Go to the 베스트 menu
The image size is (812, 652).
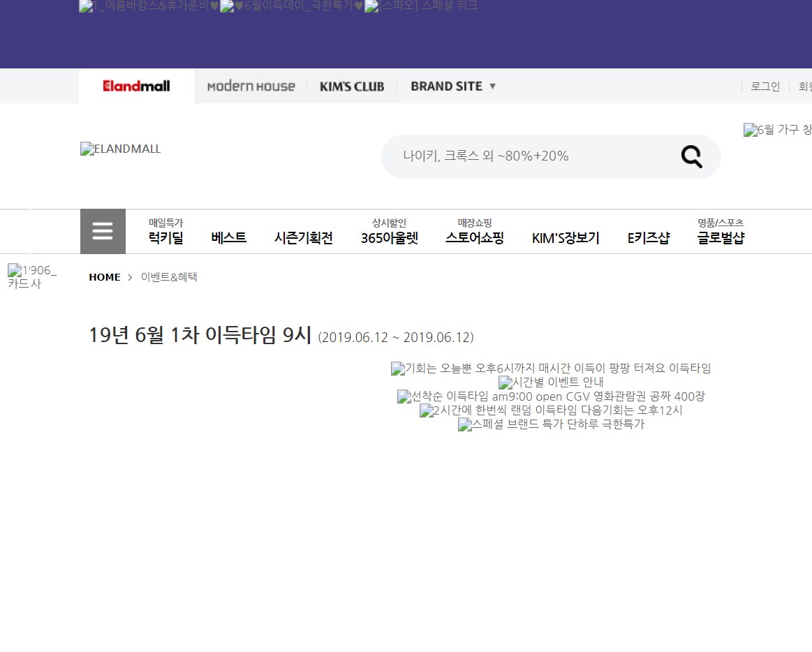[x=229, y=237]
